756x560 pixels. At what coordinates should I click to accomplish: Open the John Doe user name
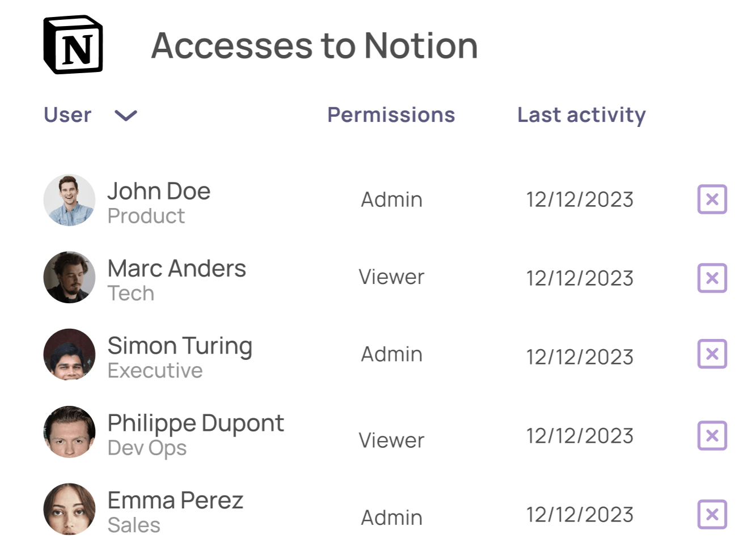(x=159, y=192)
